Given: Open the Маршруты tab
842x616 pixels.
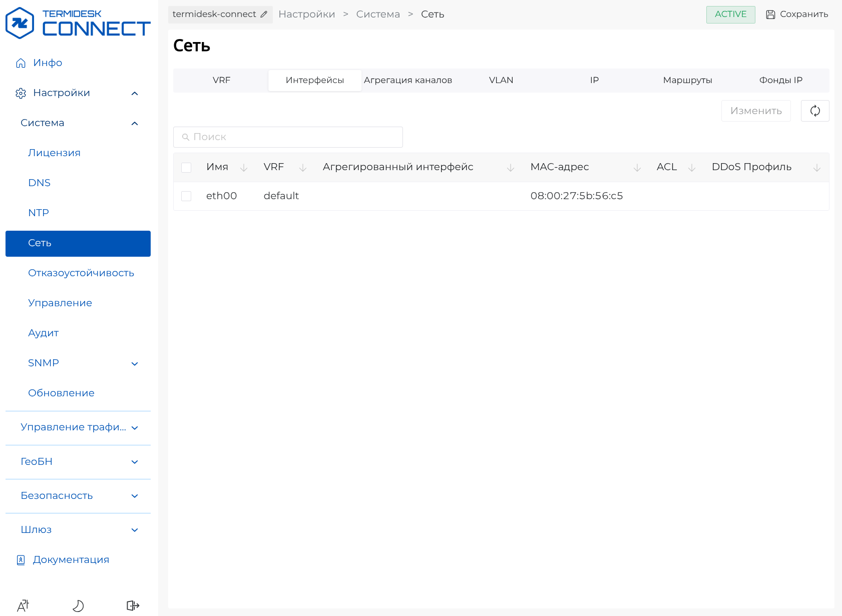Looking at the screenshot, I should coord(687,81).
